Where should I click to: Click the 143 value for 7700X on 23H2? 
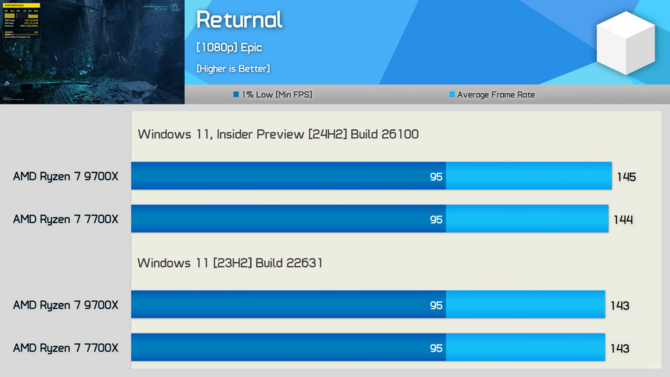click(620, 348)
